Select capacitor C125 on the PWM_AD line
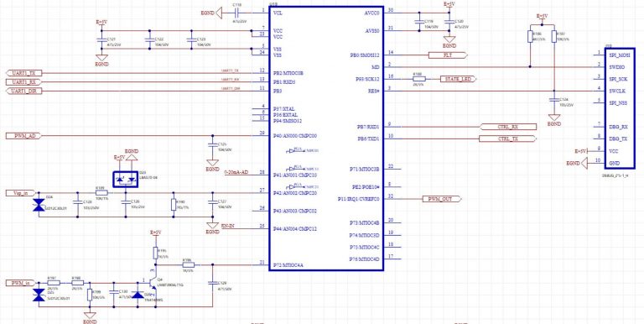Viewport: 644px width, 324px height. pyautogui.click(x=212, y=144)
